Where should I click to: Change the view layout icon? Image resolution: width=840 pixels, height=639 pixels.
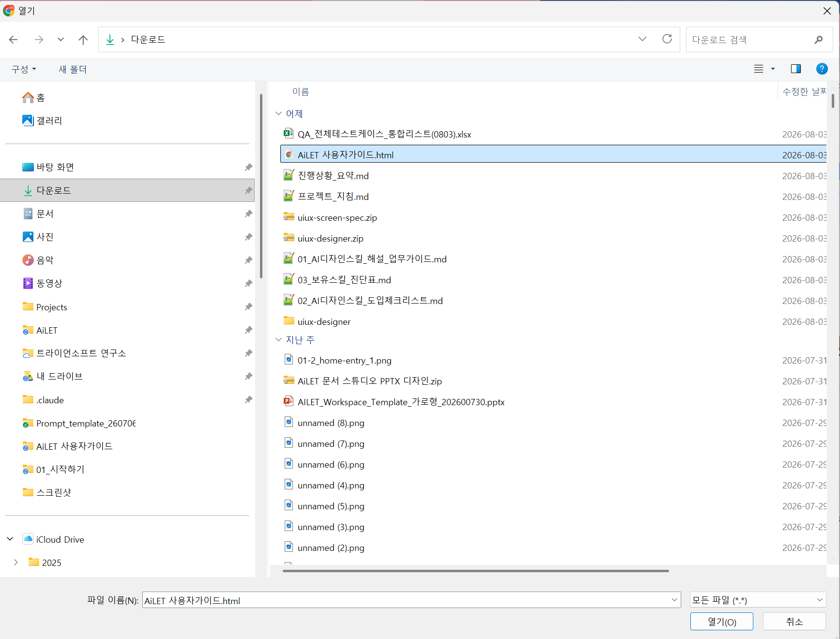pos(759,69)
